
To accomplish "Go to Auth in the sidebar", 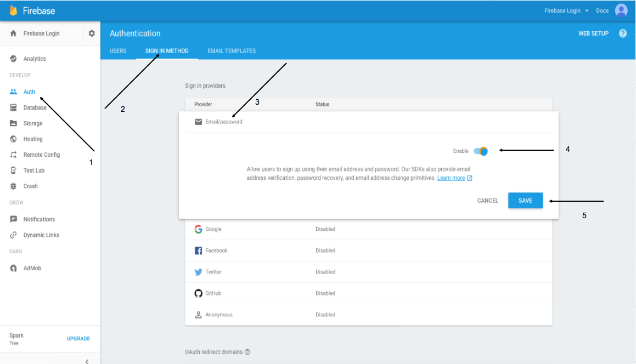I will (29, 92).
